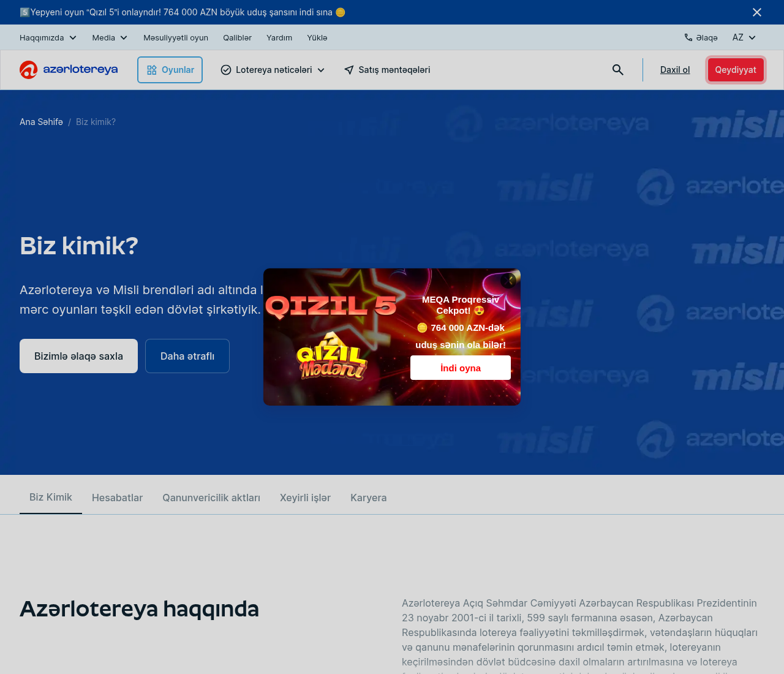784x674 pixels.
Task: Click the red Qeydiyyat button
Action: coord(736,70)
